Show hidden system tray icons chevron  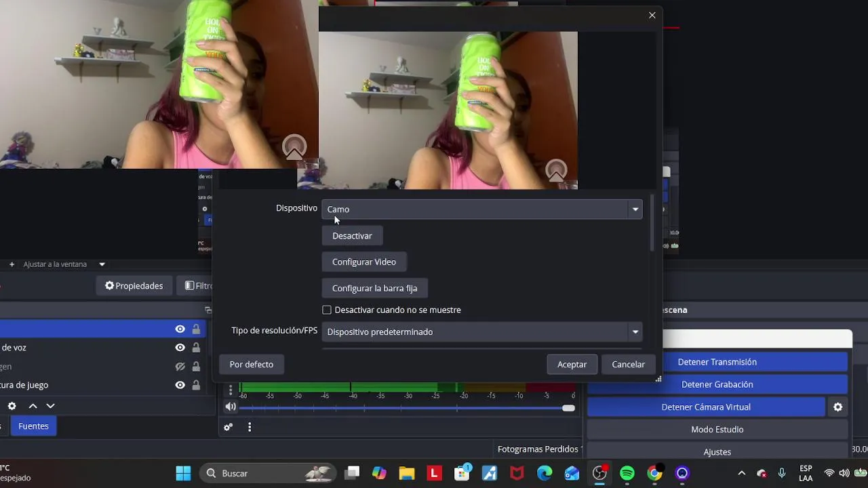point(741,473)
